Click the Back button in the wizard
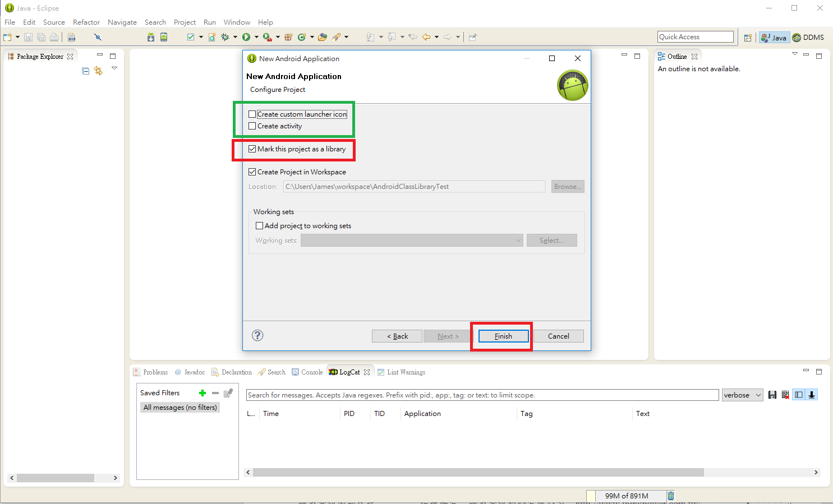833x504 pixels. tap(397, 336)
